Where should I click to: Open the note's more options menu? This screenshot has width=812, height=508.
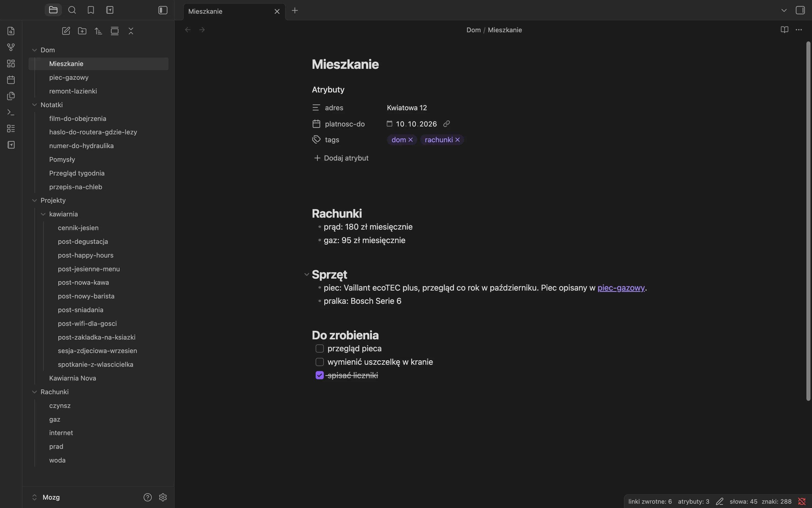coord(799,29)
